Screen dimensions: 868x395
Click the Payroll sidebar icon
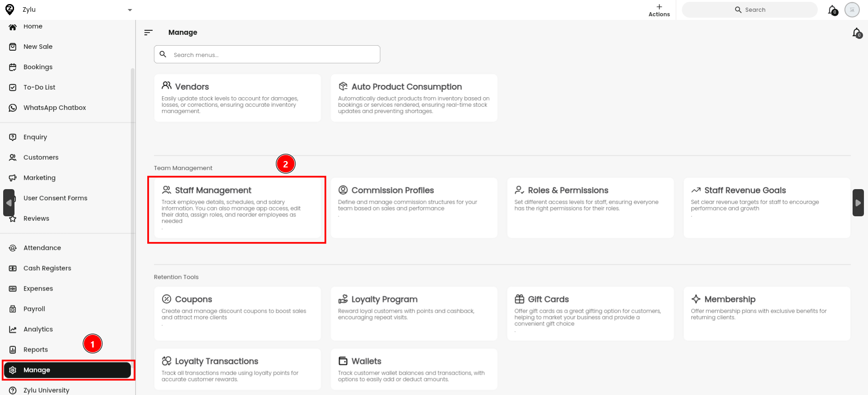[13, 309]
